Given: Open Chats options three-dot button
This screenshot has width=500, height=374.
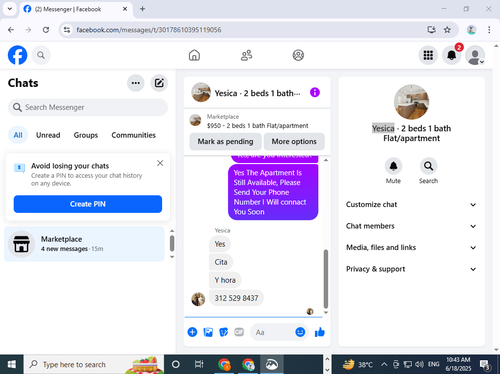Looking at the screenshot, I should coord(135,83).
